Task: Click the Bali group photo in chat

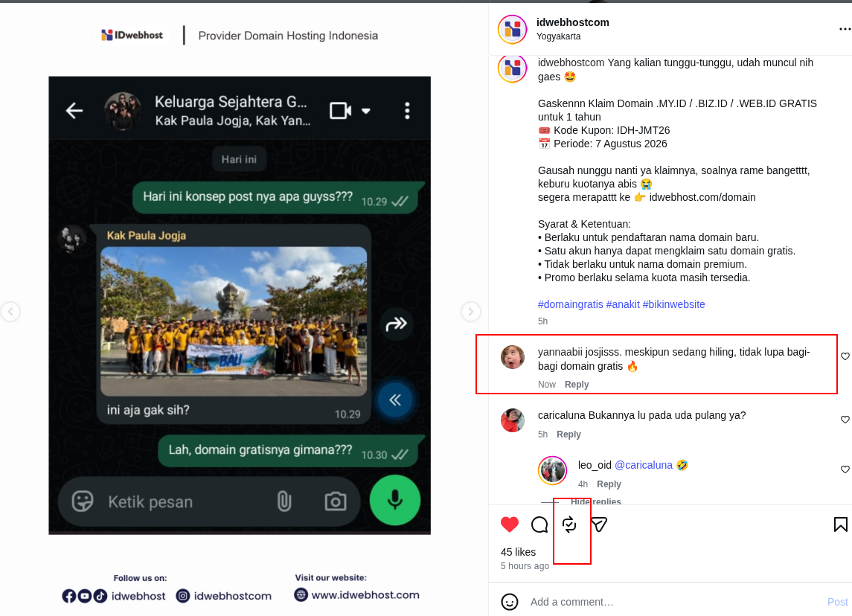Action: click(x=234, y=321)
